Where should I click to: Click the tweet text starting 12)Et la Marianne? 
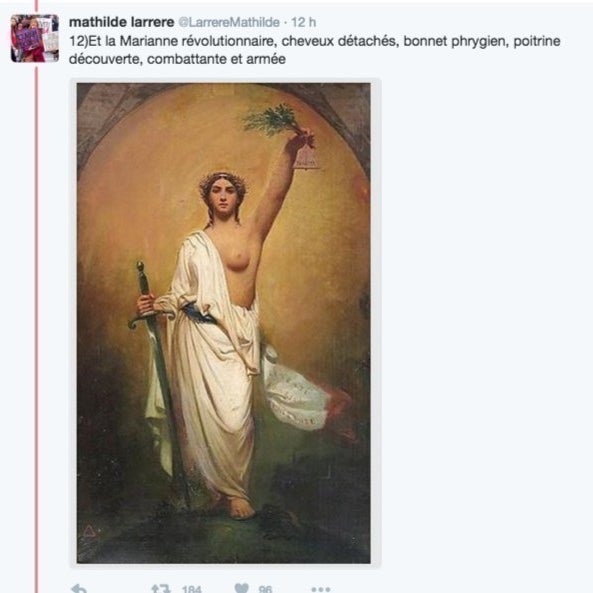click(314, 50)
